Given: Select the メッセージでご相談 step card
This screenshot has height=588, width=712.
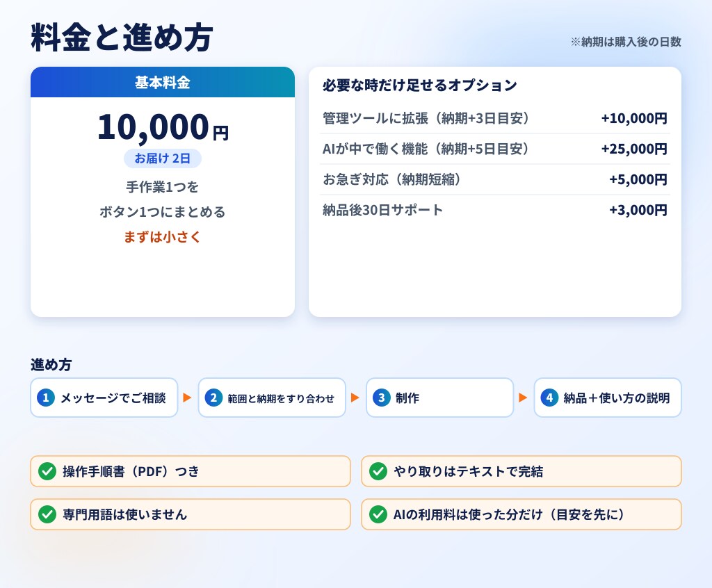Looking at the screenshot, I should pos(104,398).
